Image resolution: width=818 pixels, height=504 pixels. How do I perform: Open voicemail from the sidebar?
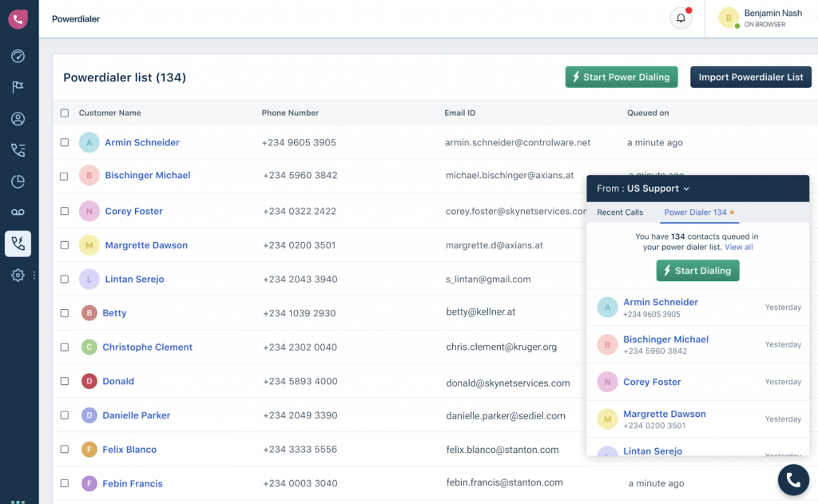point(18,212)
